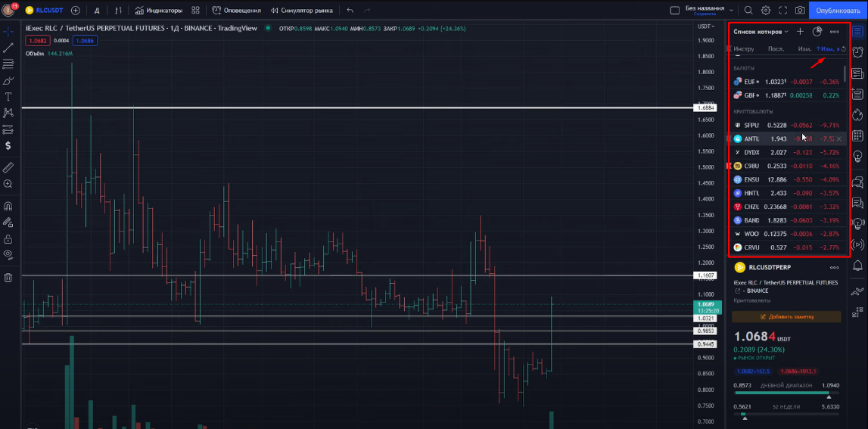Select the brush drawing tool
This screenshot has height=429, width=868.
pyautogui.click(x=8, y=81)
